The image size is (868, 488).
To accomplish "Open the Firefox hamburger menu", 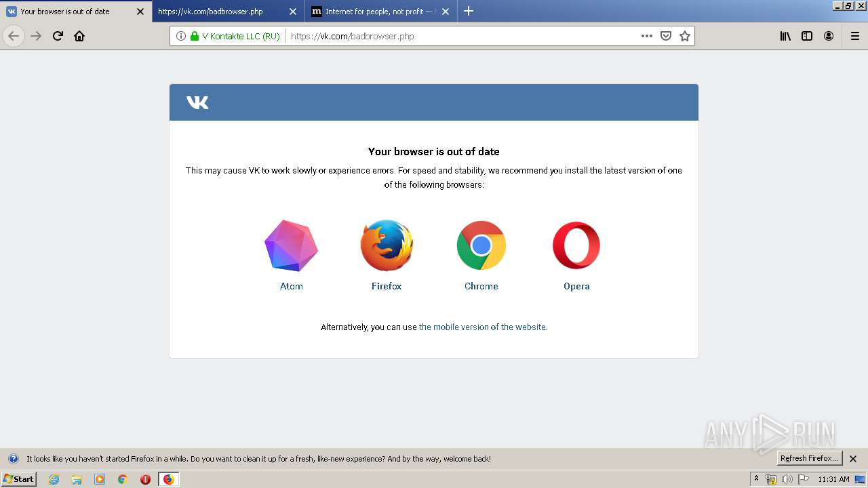I will click(x=854, y=36).
